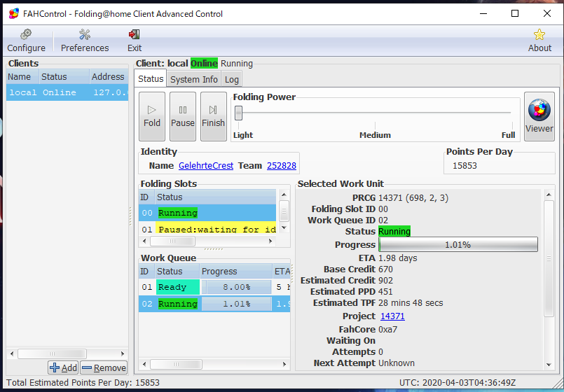This screenshot has height=392, width=564.
Task: Click the 8.00% progress cell in Work Queue
Action: point(236,287)
